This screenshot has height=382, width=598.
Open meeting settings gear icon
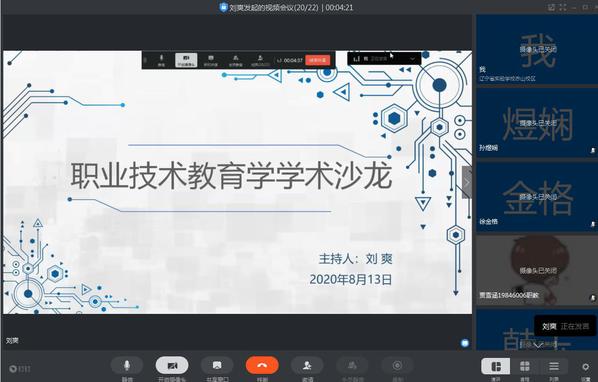(x=585, y=367)
